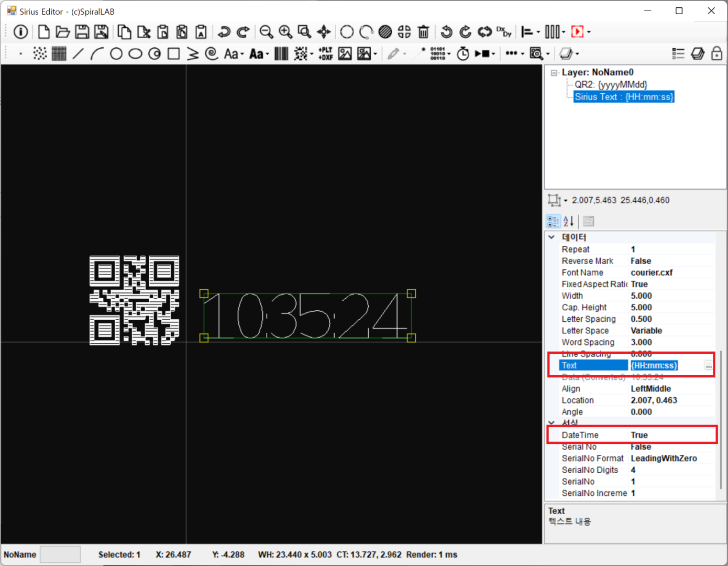Open the 2D barcode dropdown arrow
728x566 pixels.
coord(312,53)
